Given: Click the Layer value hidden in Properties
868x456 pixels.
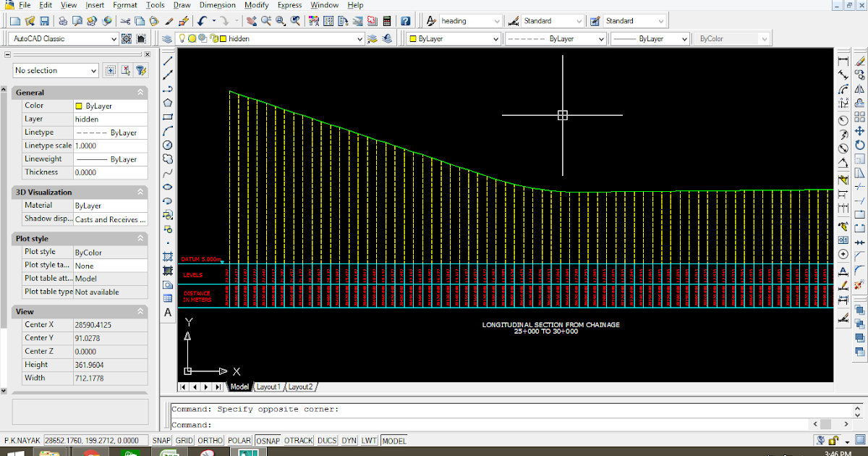Looking at the screenshot, I should point(110,119).
